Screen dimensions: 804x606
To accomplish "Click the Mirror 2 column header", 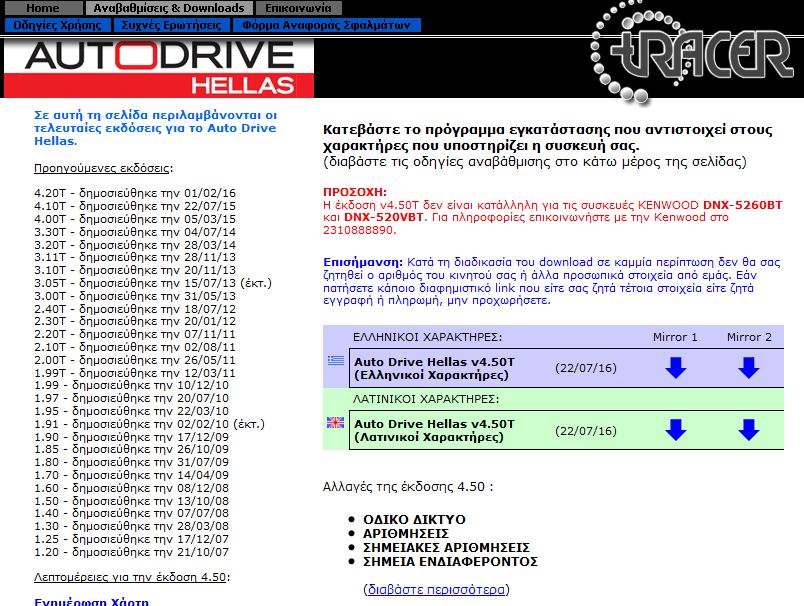I will tap(749, 337).
